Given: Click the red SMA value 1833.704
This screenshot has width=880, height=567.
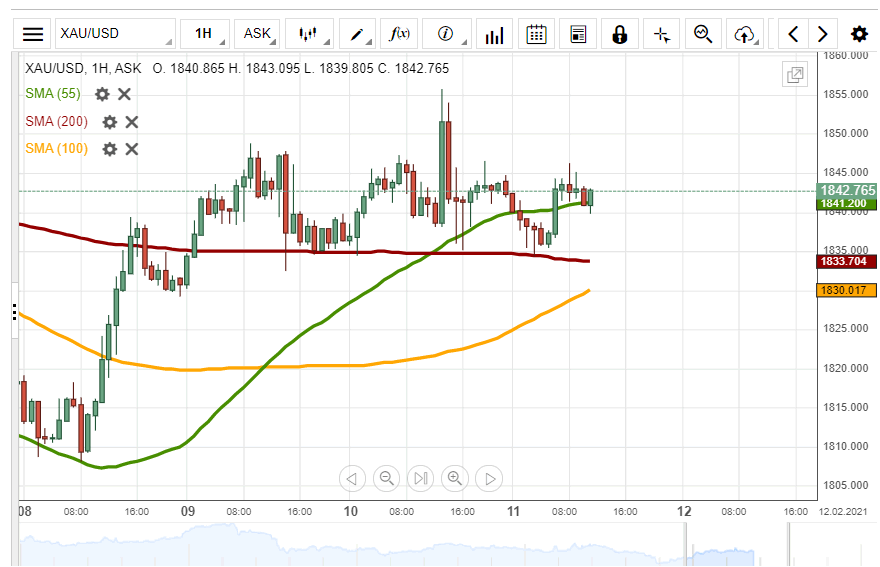Looking at the screenshot, I should click(846, 261).
